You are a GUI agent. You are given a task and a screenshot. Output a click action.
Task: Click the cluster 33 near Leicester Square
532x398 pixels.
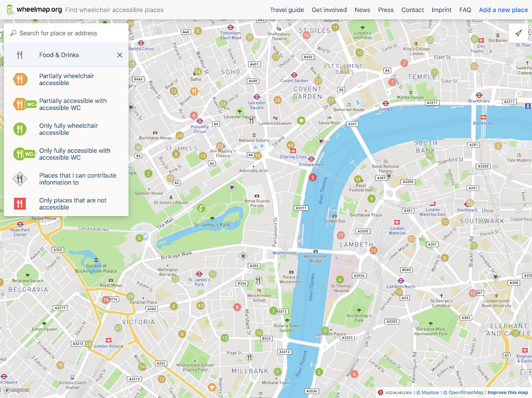click(223, 104)
